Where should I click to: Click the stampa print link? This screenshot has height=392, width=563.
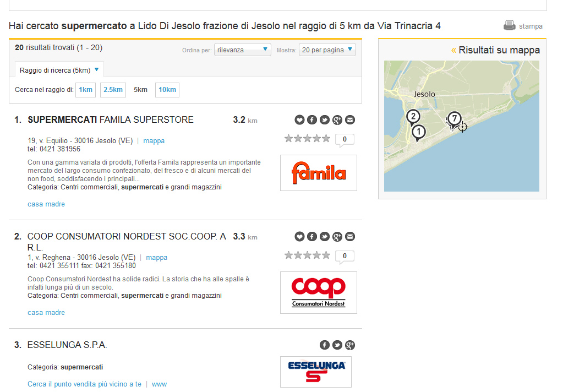pyautogui.click(x=531, y=26)
